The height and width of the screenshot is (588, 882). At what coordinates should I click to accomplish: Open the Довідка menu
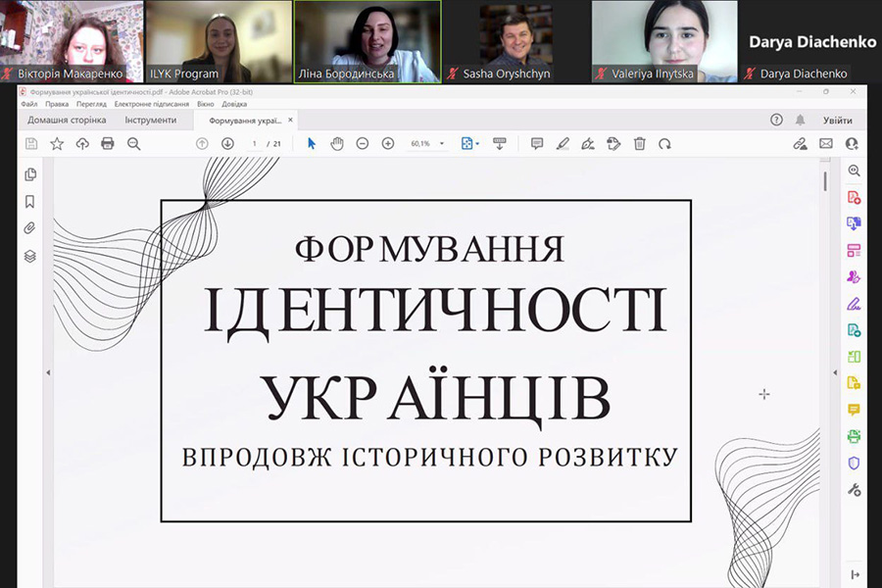tap(234, 104)
